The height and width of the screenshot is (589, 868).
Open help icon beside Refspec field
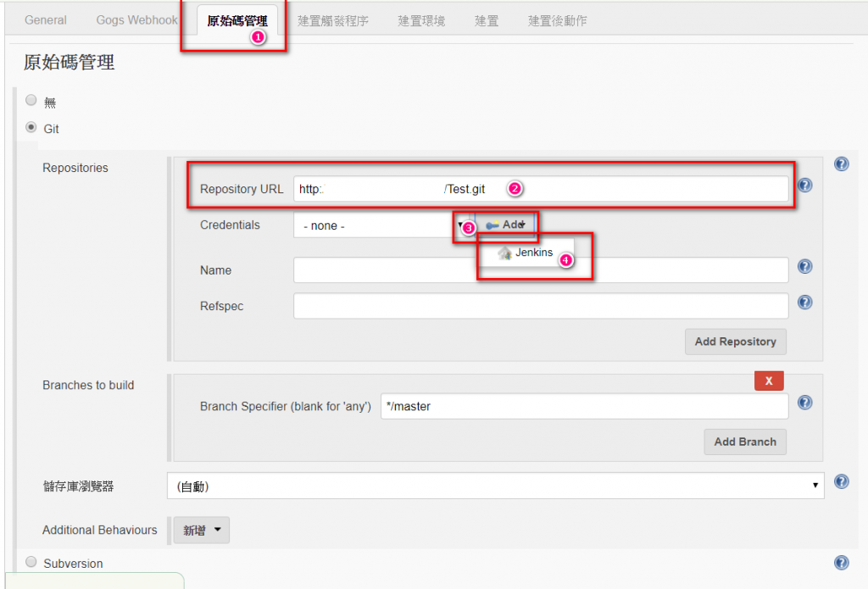(x=805, y=303)
